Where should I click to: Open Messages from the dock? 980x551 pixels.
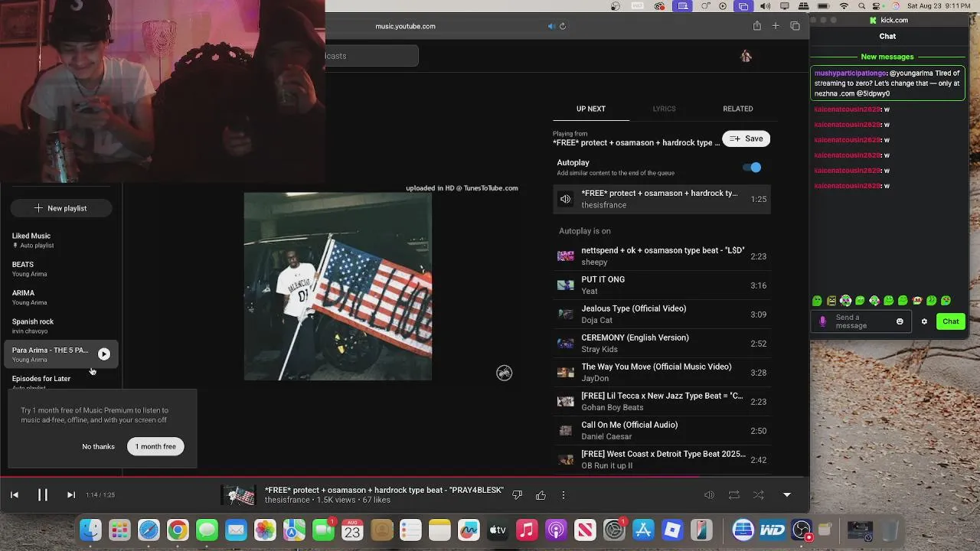pos(207,530)
